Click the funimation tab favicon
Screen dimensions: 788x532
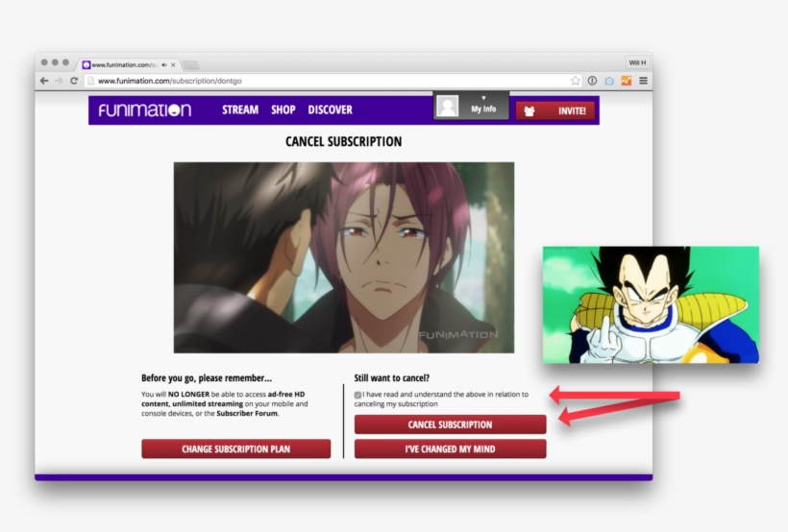(86, 64)
